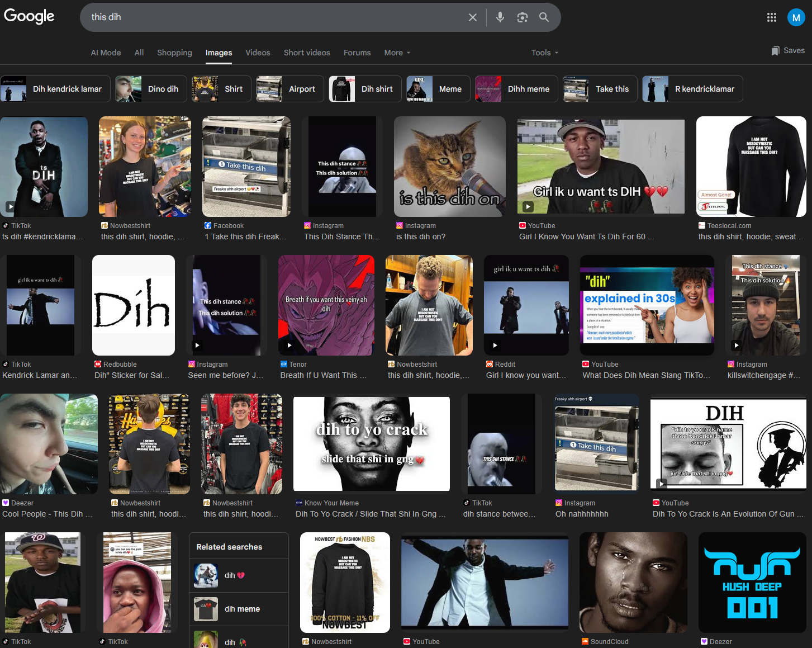
Task: Open search by image camera icon
Action: (x=523, y=17)
